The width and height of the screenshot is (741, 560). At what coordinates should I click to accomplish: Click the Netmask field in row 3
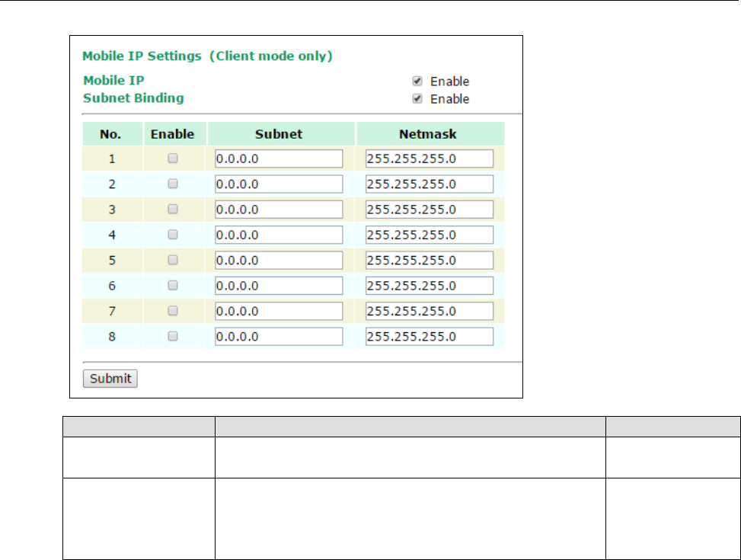430,210
